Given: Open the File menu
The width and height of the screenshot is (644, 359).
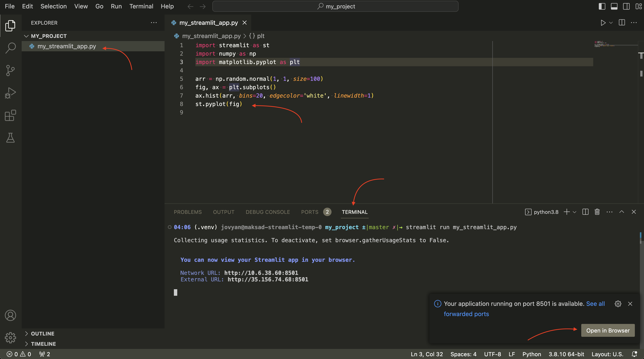Looking at the screenshot, I should pyautogui.click(x=10, y=6).
